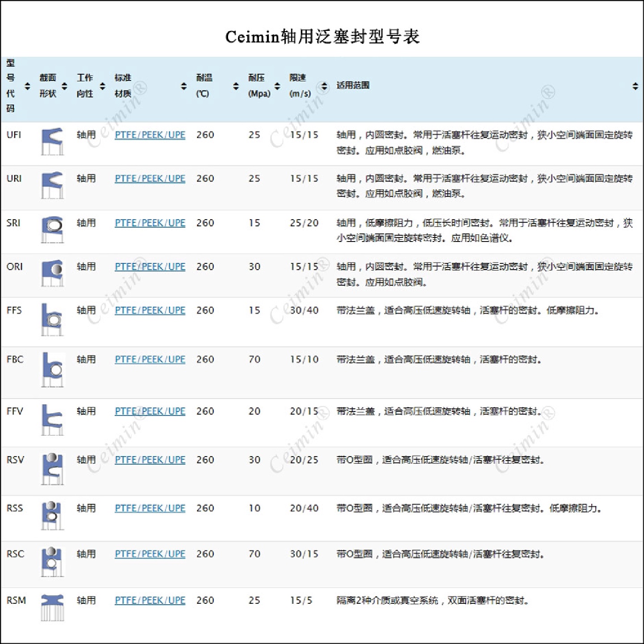Follow the PTFE/PEEK/UPE link in RSM row
Viewport: 644px width, 644px height.
tap(150, 601)
